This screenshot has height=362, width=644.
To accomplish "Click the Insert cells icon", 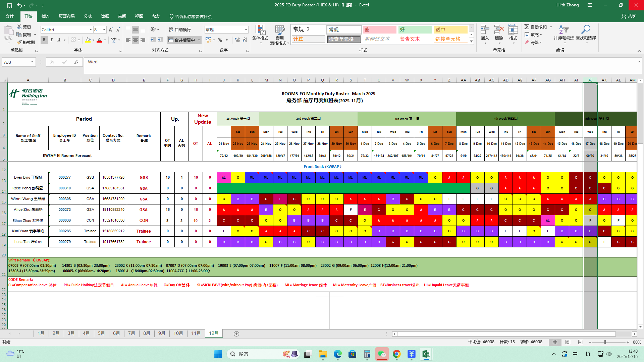I will pyautogui.click(x=485, y=30).
